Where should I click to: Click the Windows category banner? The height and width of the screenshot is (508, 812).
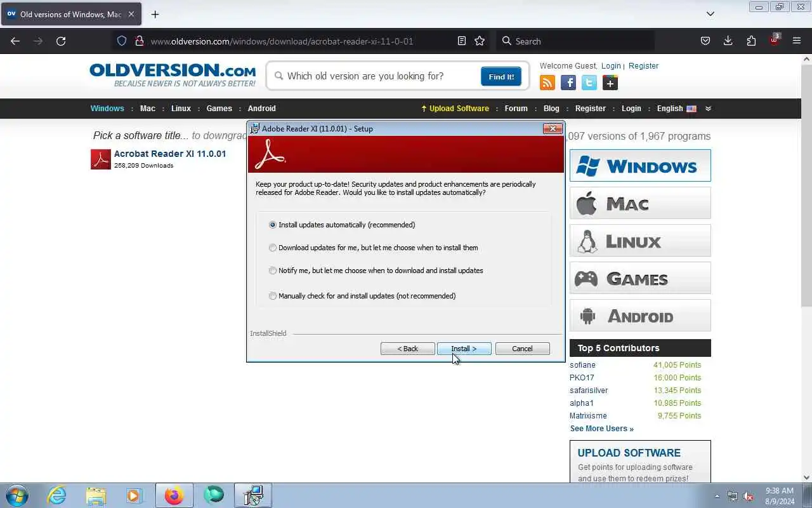(640, 166)
